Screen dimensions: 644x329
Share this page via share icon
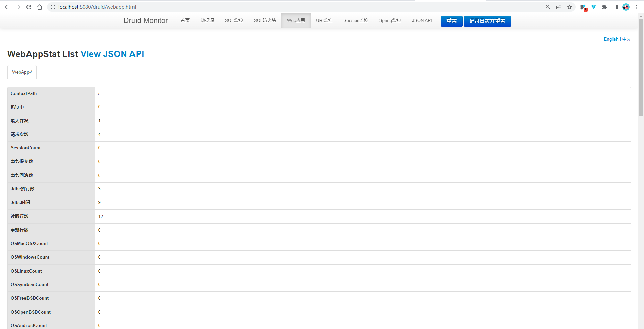(559, 7)
